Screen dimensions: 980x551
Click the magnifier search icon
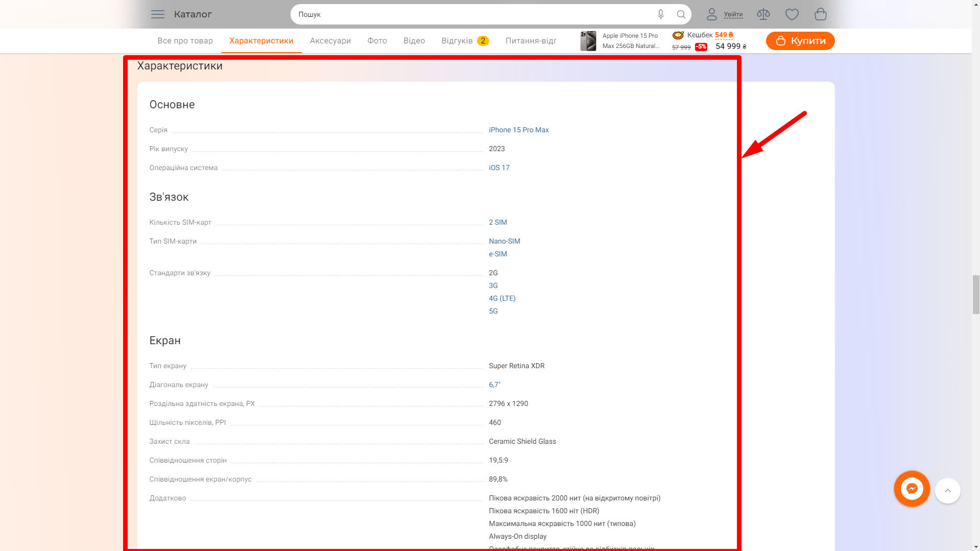point(681,14)
